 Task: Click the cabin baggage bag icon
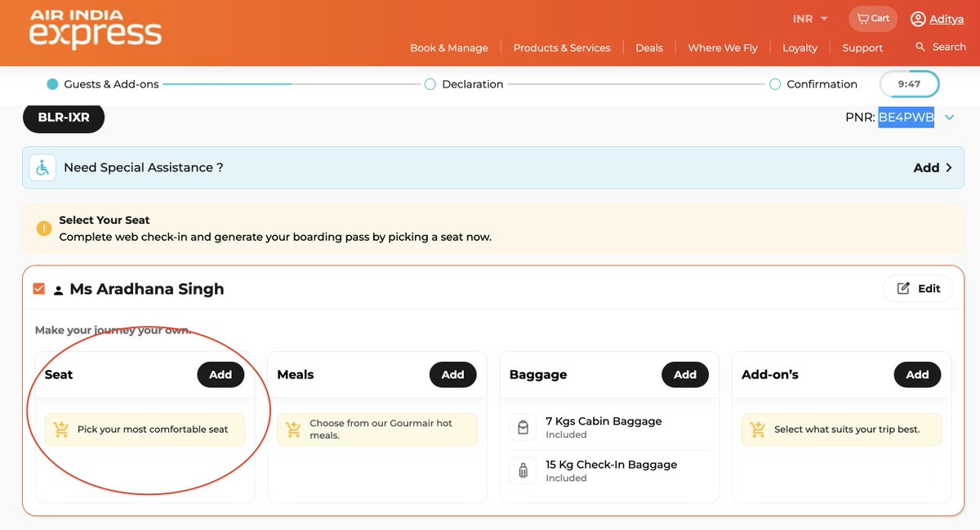click(x=523, y=428)
